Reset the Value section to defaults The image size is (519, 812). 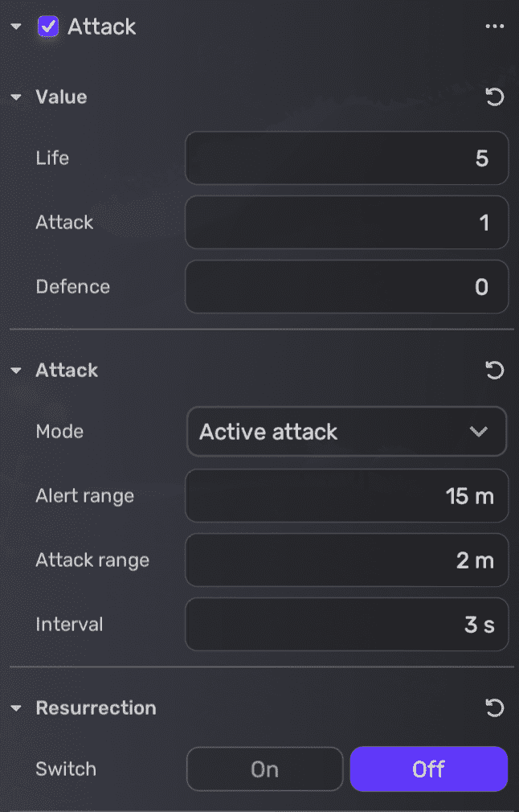(x=495, y=96)
